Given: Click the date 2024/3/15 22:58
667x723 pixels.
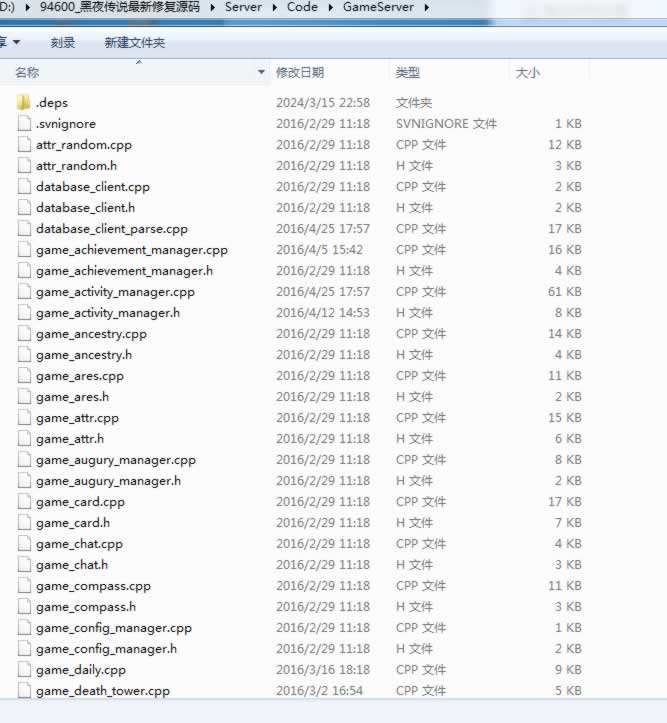Looking at the screenshot, I should pos(323,102).
